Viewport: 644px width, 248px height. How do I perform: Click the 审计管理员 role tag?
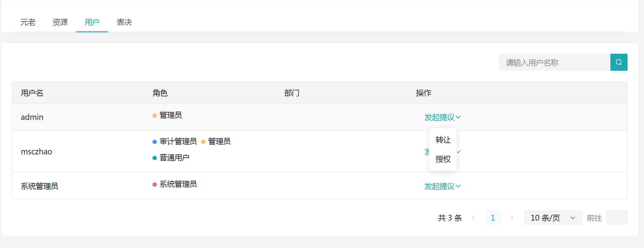click(x=178, y=141)
